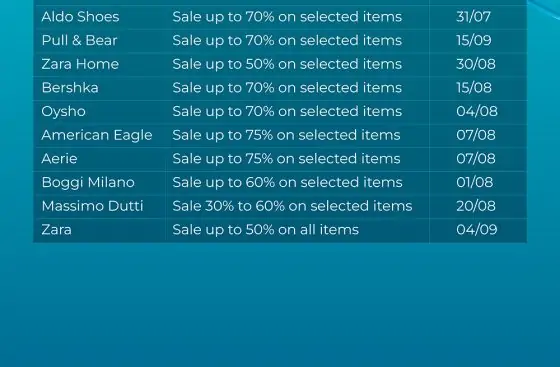
Task: Click American Eagle's 75% sale description
Action: [x=286, y=135]
